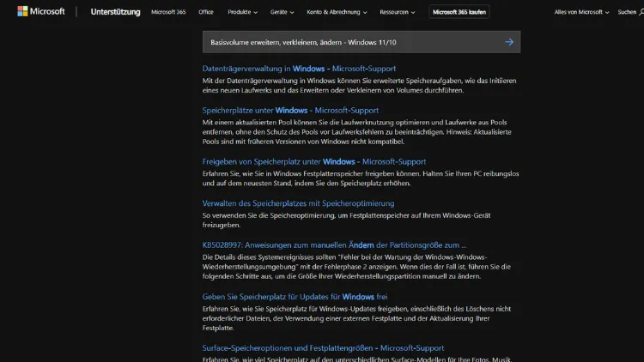
Task: Expand the Ressourcen dropdown
Action: [x=398, y=12]
